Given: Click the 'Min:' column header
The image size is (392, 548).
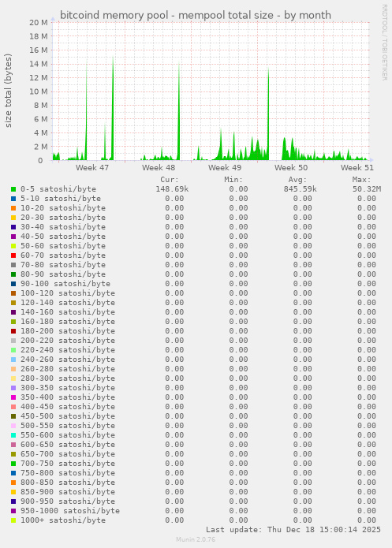Looking at the screenshot, I should [x=233, y=180].
